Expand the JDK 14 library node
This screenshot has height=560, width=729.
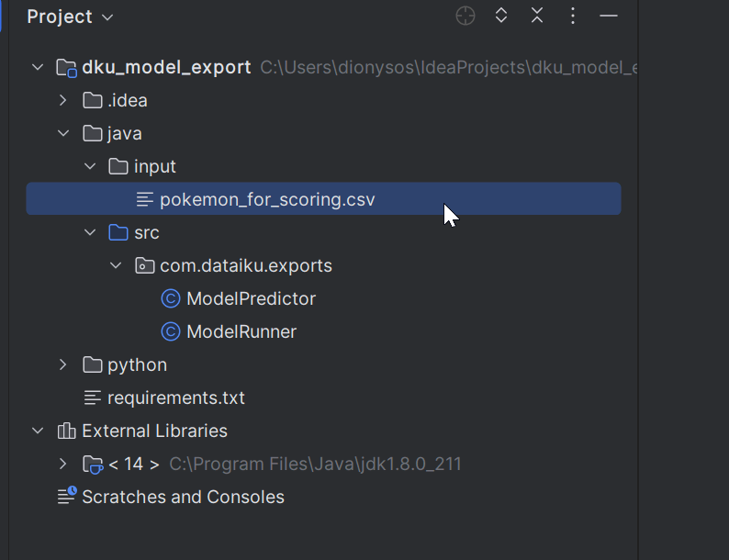[63, 465]
